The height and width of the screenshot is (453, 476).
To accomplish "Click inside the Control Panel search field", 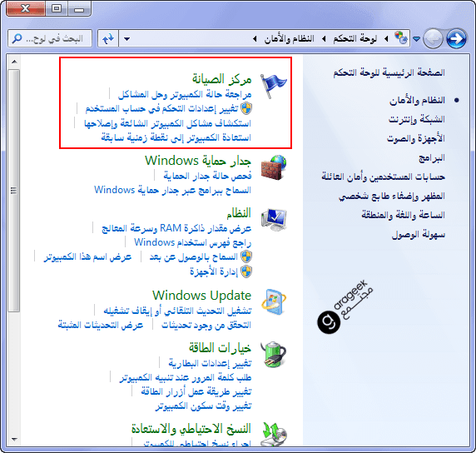I will 50,38.
